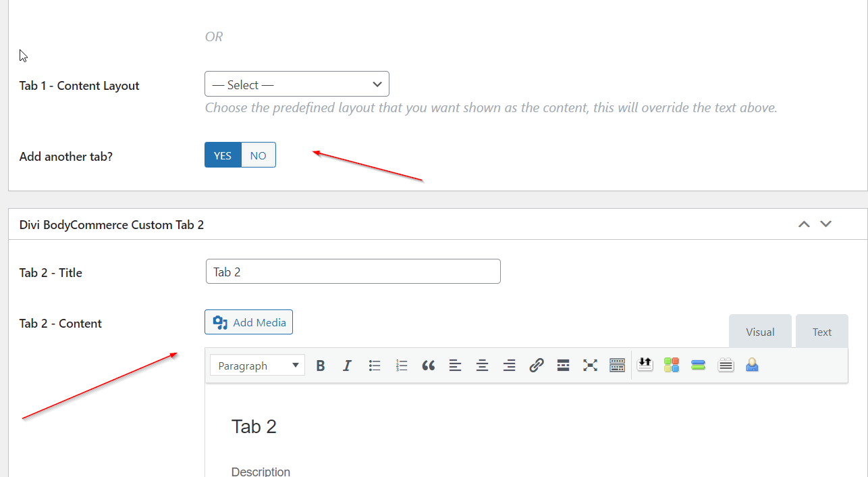Move Custom Tab 2 panel up
868x477 pixels.
pos(804,224)
